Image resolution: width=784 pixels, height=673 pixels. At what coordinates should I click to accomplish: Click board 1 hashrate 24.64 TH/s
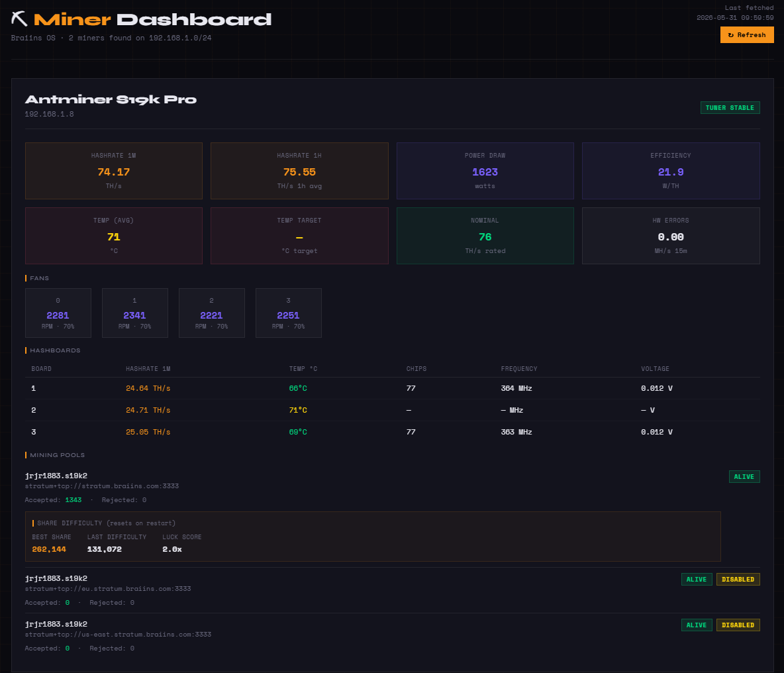pyautogui.click(x=148, y=389)
